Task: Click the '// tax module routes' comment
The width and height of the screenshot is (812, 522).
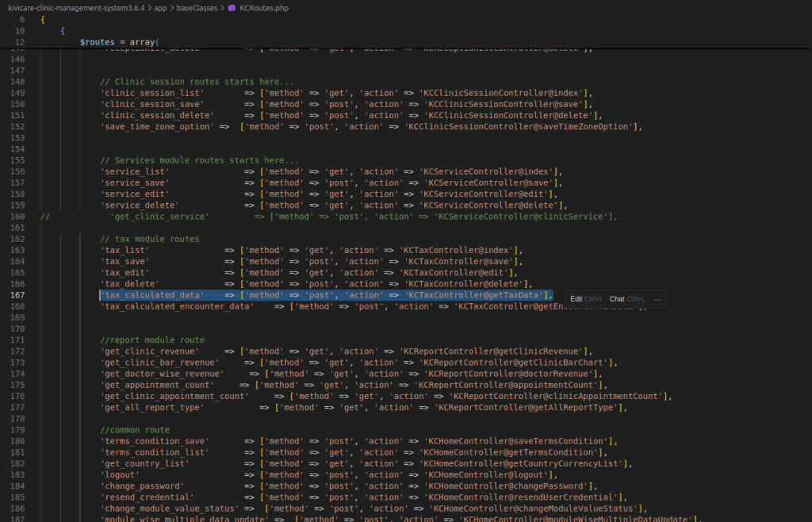Action: pos(150,239)
